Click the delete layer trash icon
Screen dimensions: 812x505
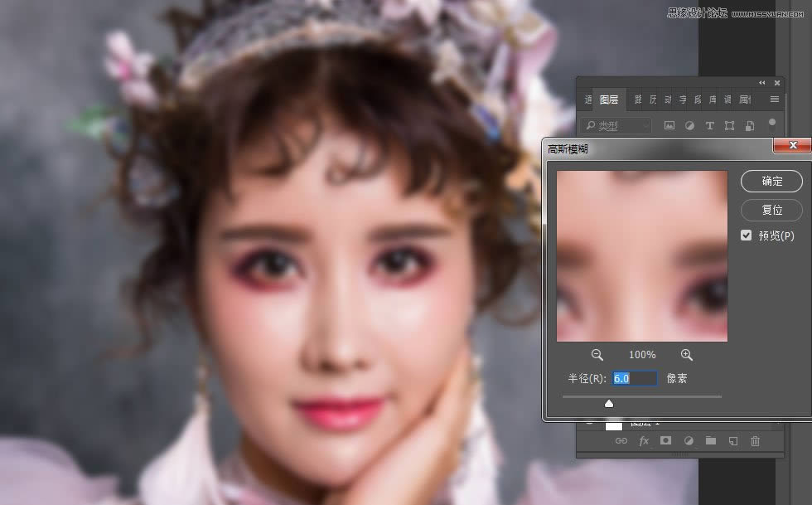point(755,440)
